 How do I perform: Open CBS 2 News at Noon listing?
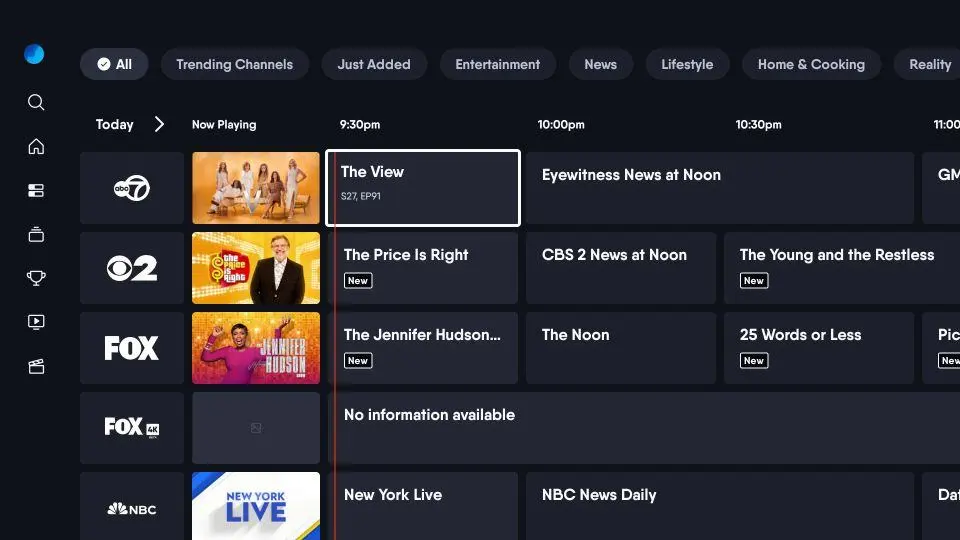[620, 268]
